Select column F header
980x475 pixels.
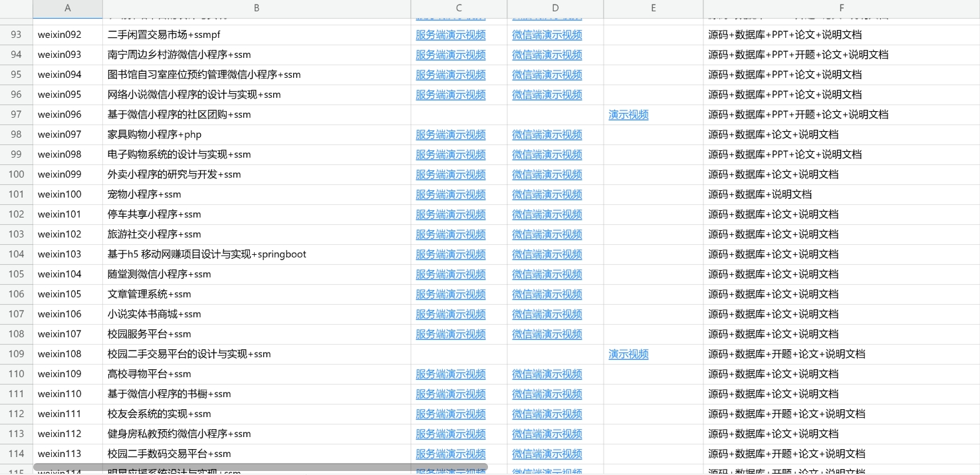842,9
